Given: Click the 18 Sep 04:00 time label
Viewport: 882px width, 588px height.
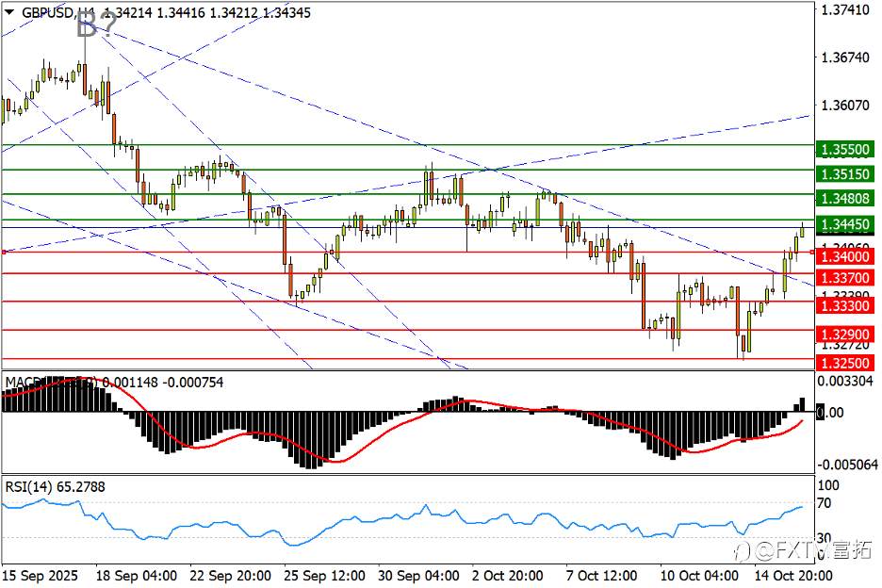Looking at the screenshot, I should [136, 576].
